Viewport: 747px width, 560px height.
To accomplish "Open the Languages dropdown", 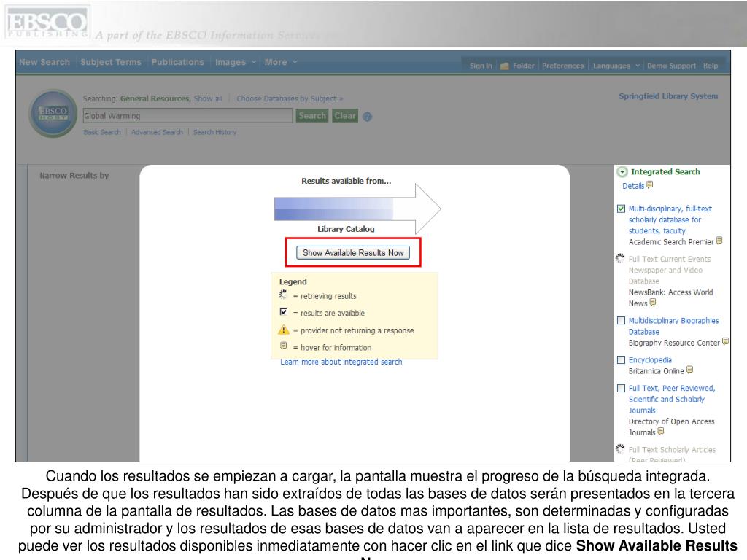I will [x=616, y=66].
